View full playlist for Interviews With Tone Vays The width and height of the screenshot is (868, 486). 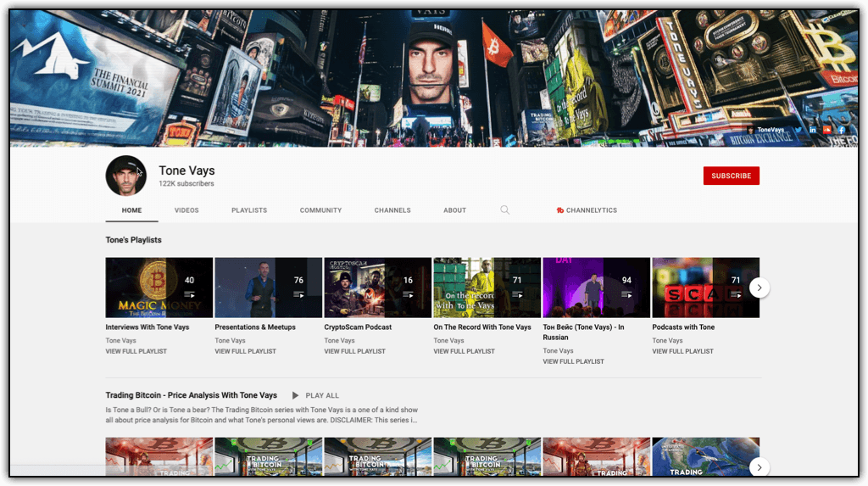[136, 351]
